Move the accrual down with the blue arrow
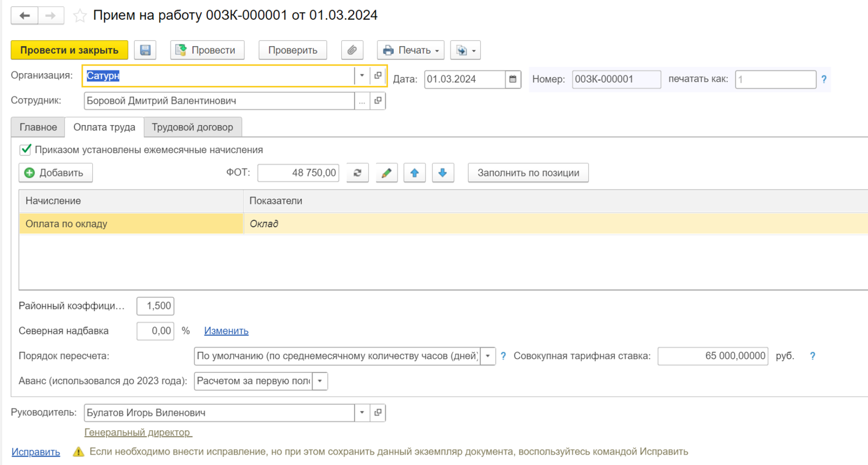The height and width of the screenshot is (465, 868). click(x=443, y=173)
